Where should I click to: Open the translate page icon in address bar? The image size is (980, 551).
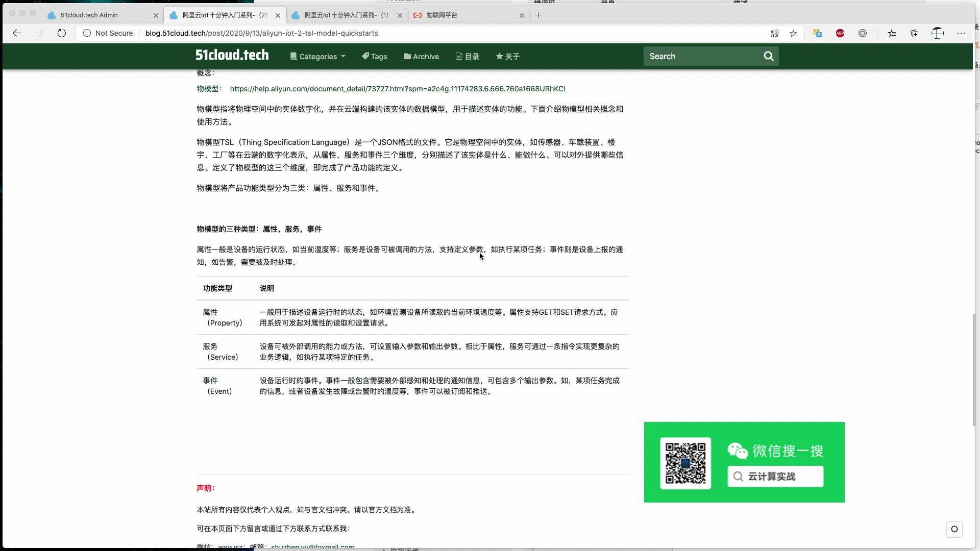pos(774,33)
